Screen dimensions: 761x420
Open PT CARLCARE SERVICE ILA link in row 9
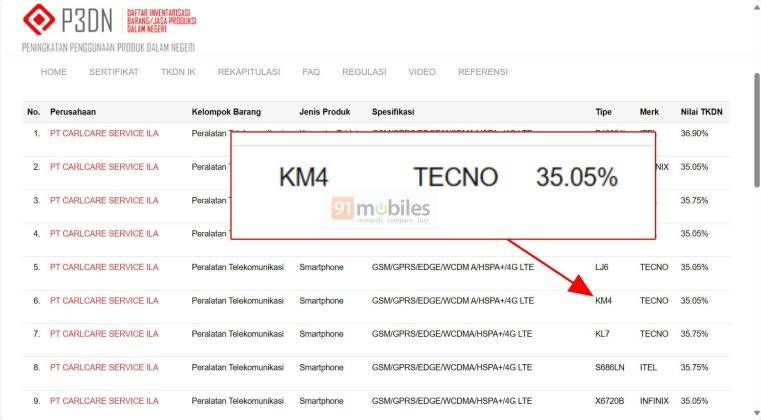pyautogui.click(x=104, y=401)
